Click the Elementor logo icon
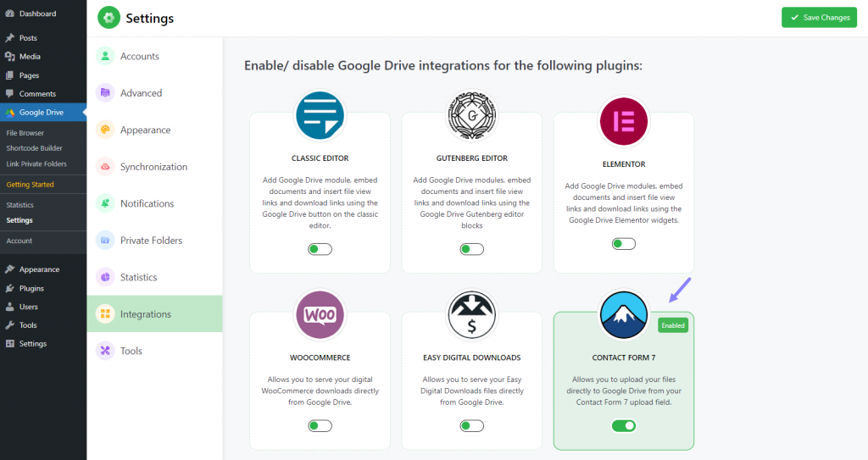Viewport: 868px width, 460px height. 624,121
